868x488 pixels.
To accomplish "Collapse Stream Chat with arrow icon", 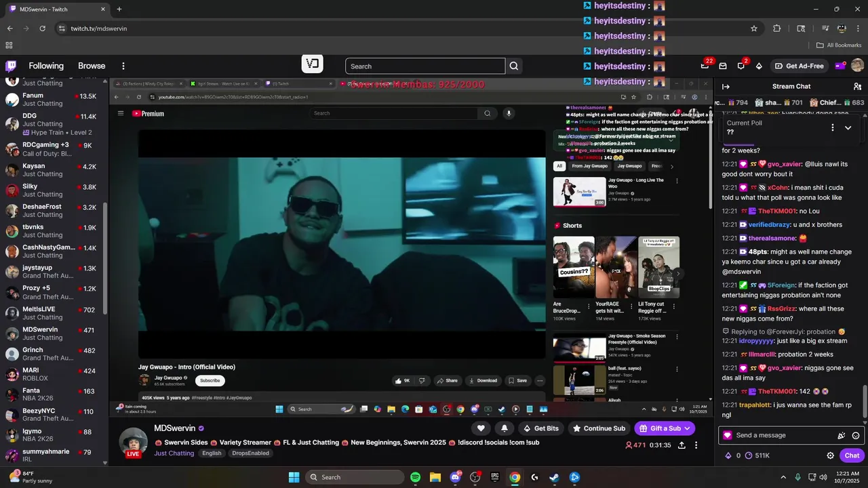I will click(x=726, y=86).
